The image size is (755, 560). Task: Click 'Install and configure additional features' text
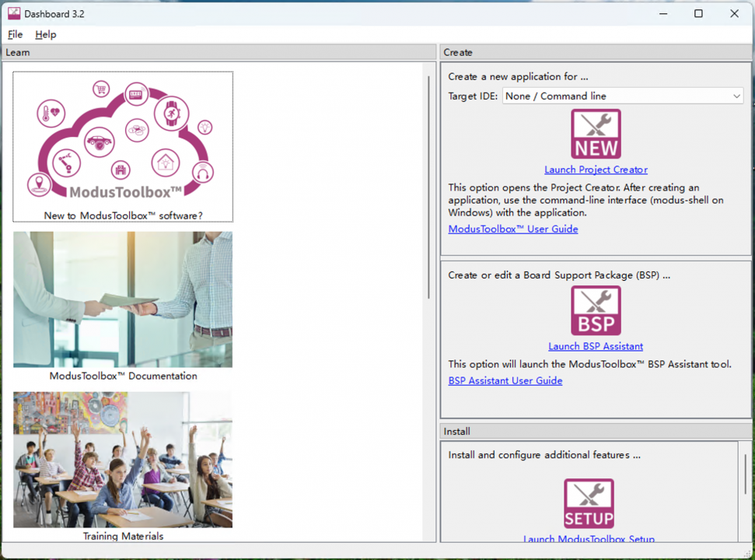pos(544,454)
